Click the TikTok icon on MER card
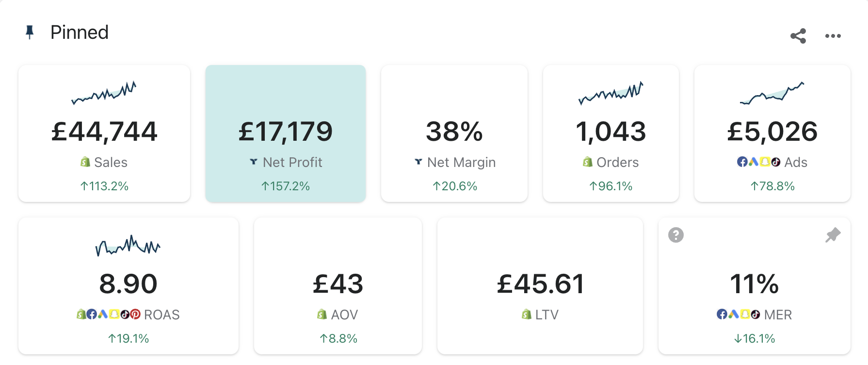Viewport: 868px width, 365px height. click(755, 315)
